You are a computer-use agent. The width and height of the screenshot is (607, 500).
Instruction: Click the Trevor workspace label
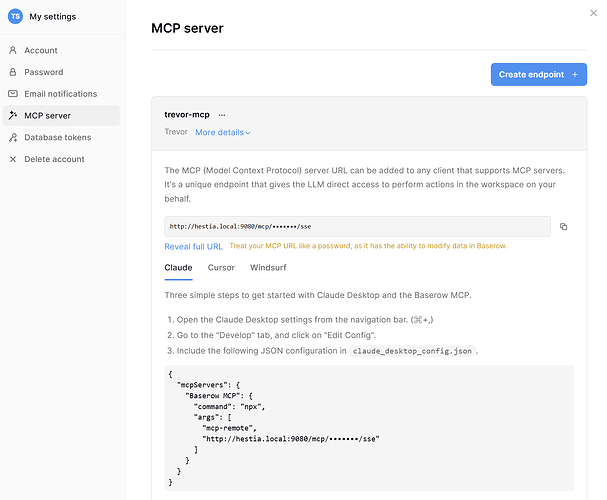coord(176,132)
